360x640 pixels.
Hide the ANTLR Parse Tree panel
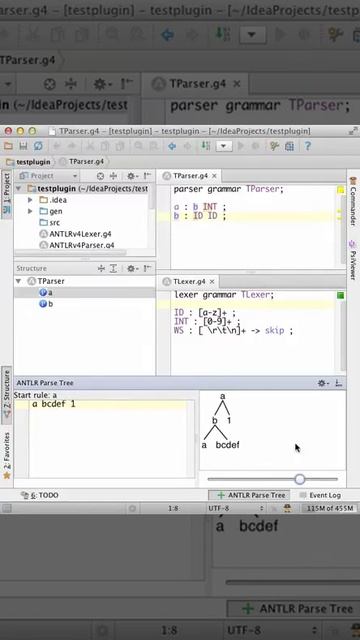click(339, 383)
